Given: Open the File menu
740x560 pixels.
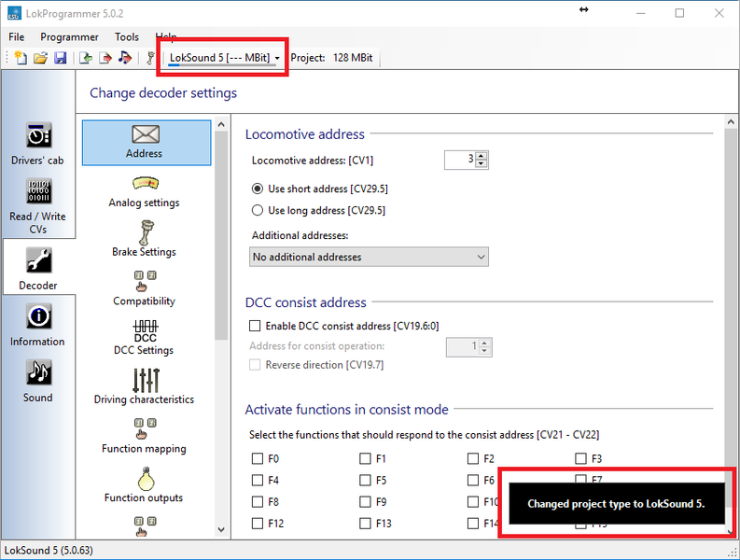Looking at the screenshot, I should pos(17,36).
